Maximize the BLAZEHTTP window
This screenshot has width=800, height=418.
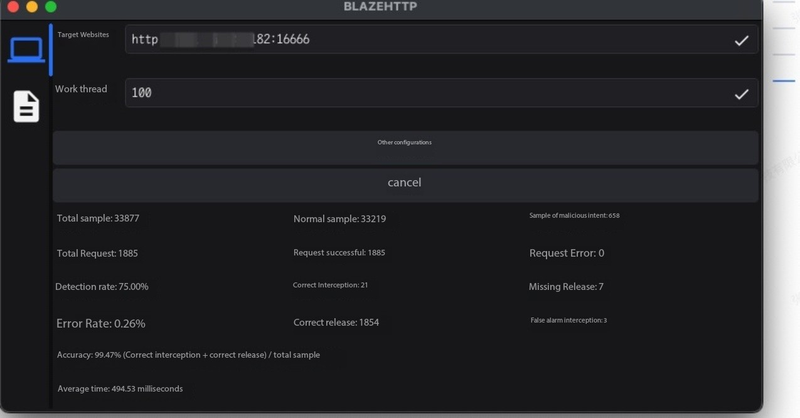point(51,6)
